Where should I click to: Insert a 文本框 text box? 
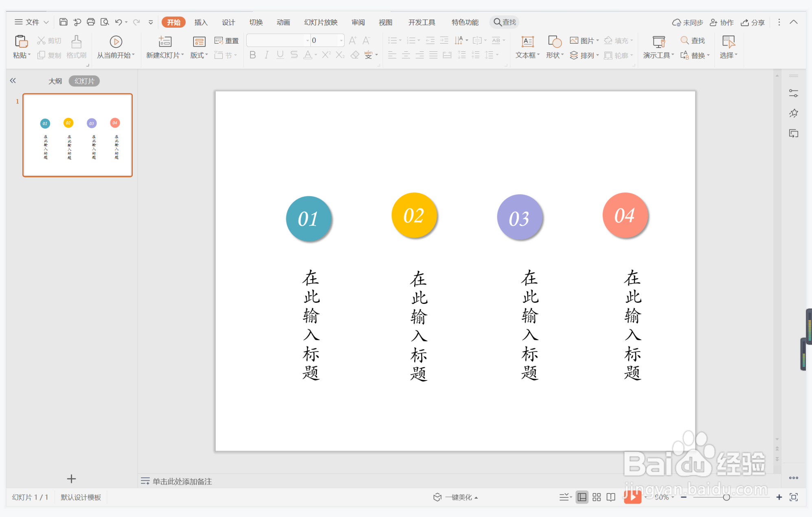(526, 47)
